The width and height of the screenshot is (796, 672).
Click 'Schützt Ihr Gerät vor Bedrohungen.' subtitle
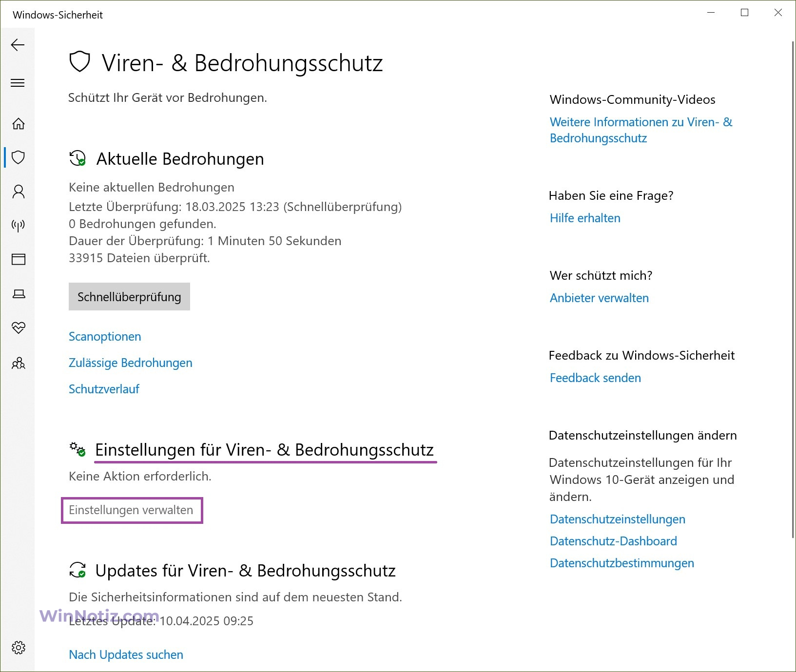pyautogui.click(x=168, y=98)
